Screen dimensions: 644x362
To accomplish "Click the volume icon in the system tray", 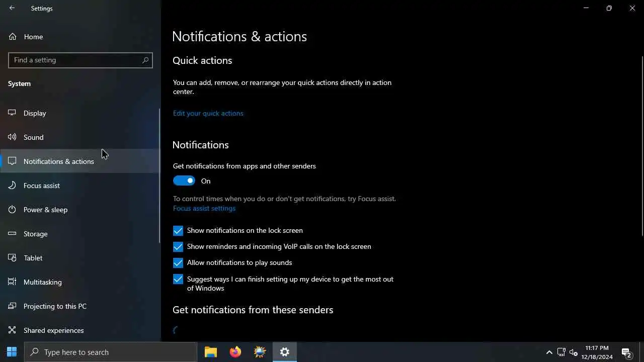I will point(574,352).
